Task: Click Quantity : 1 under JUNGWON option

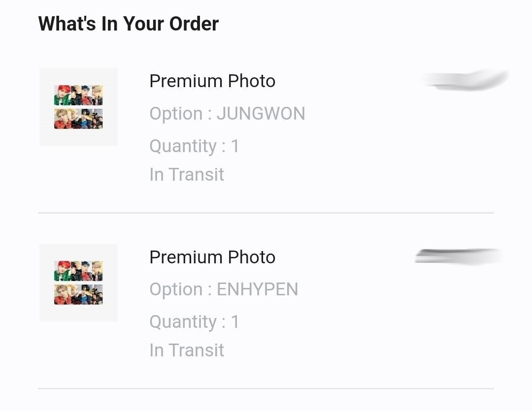Action: pyautogui.click(x=194, y=146)
